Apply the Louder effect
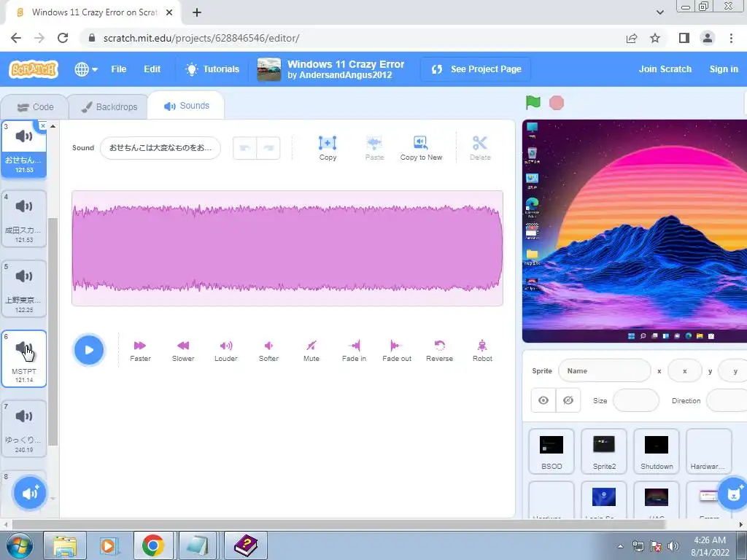747x560 pixels. pos(226,351)
